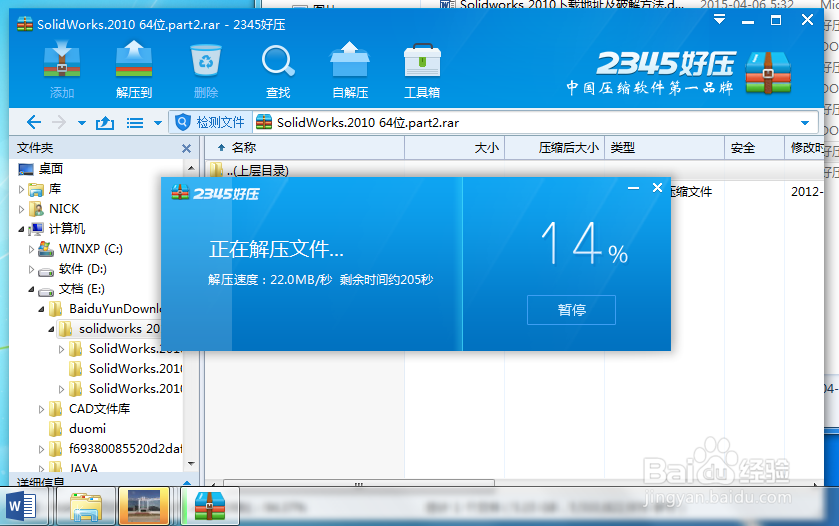Viewport: 839px width, 526px height.
Task: Click the 2345好压 taskbar icon
Action: pyautogui.click(x=210, y=506)
